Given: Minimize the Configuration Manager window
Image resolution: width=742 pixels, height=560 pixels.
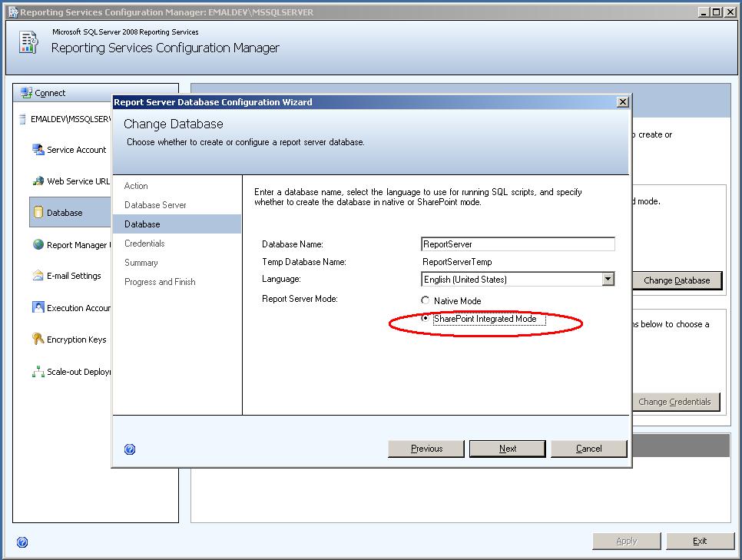Looking at the screenshot, I should click(x=704, y=12).
